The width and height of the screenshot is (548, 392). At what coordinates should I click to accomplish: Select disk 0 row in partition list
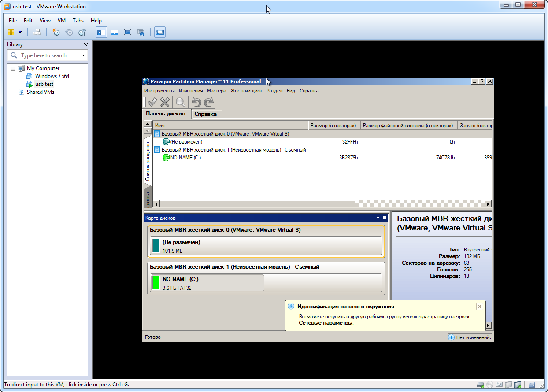322,134
